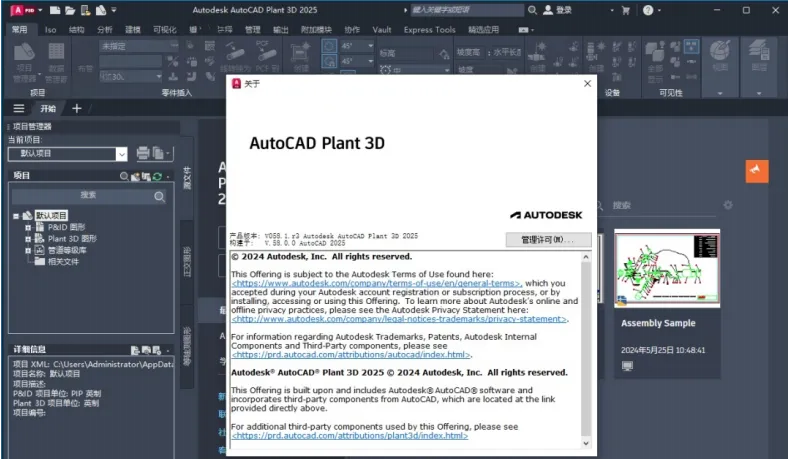Expand the 管道等级库 tree node

28,250
